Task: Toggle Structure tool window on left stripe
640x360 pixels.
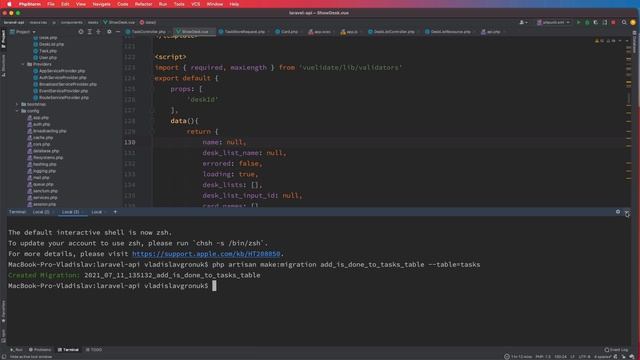Action: 3,65
